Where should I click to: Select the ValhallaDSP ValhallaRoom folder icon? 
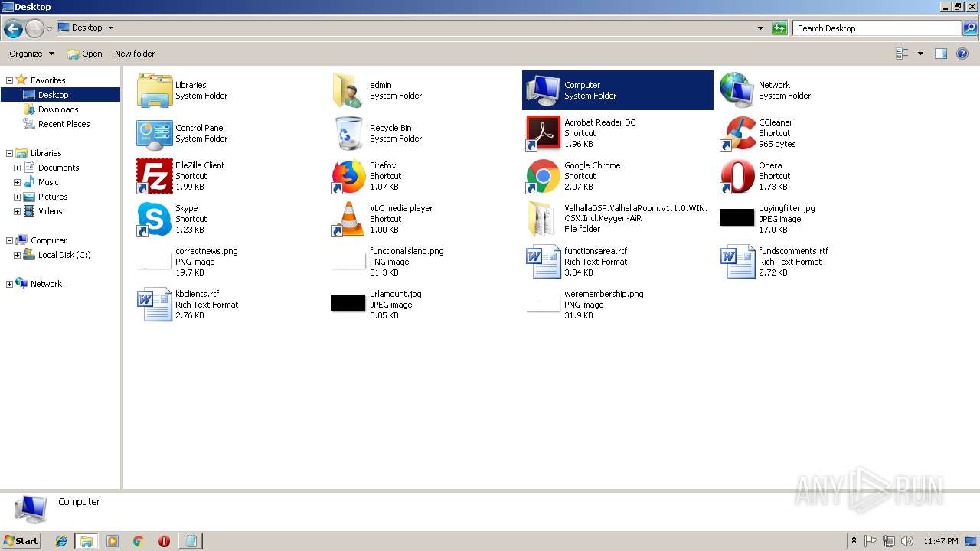click(x=544, y=219)
